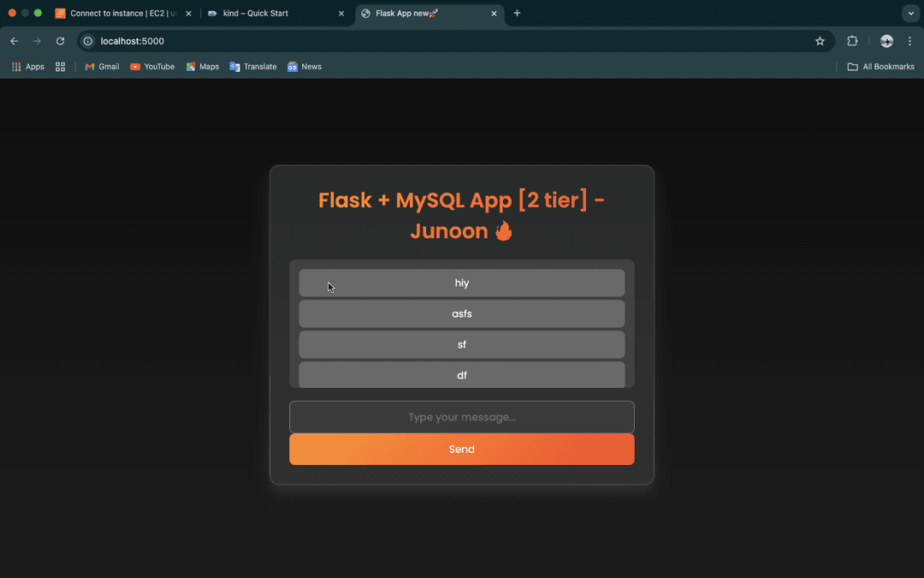
Task: Open Gmail bookmark
Action: click(102, 67)
